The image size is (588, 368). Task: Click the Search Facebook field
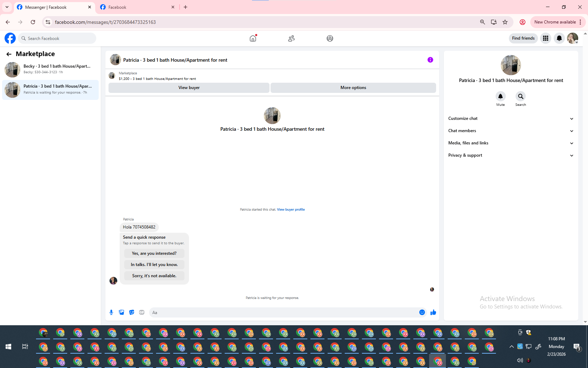[57, 38]
